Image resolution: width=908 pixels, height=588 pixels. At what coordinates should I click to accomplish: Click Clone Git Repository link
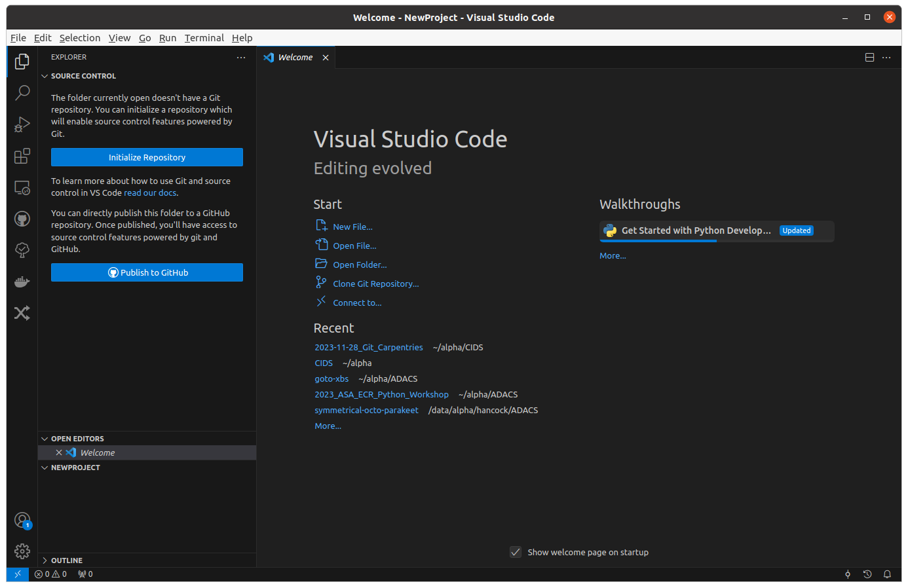375,284
